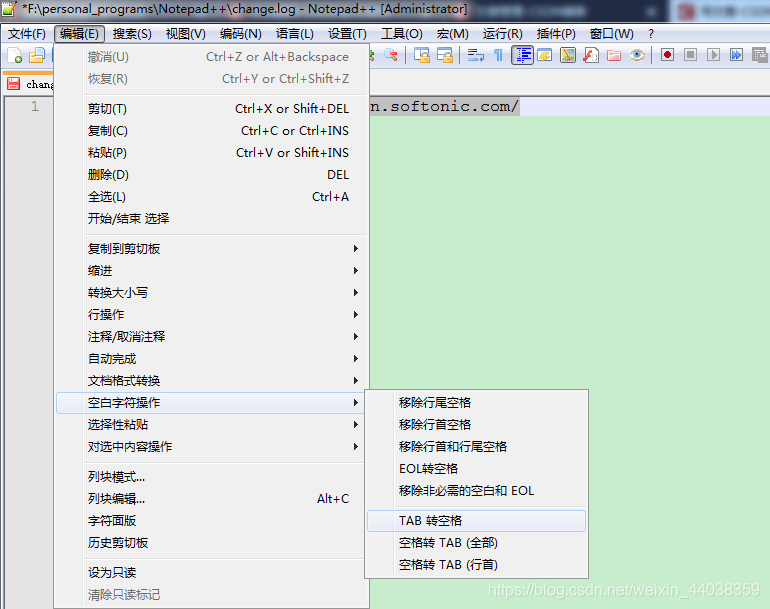This screenshot has height=609, width=770.
Task: Open the 插件(P) menu
Action: click(556, 34)
